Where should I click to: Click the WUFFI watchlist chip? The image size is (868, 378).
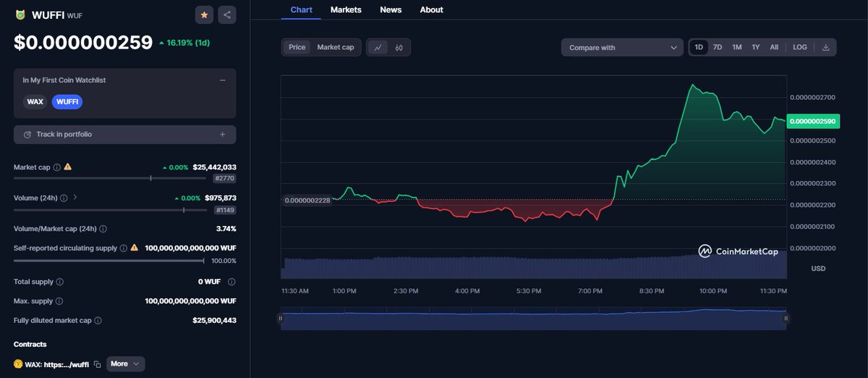[x=67, y=101]
